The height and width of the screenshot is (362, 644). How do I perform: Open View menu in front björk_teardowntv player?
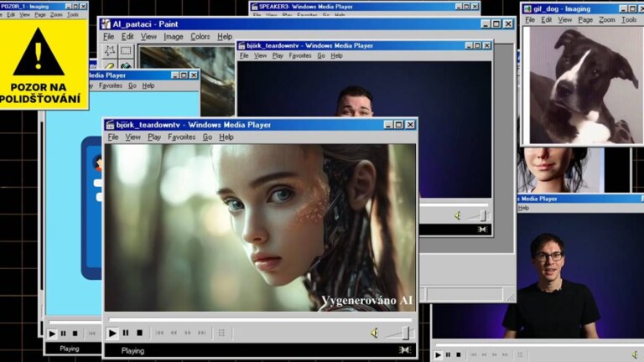pos(132,137)
